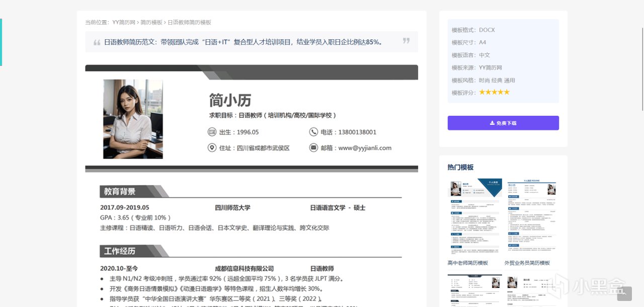Click the closing quote mark icon
Screen dimensions: 644x307
(x=406, y=41)
